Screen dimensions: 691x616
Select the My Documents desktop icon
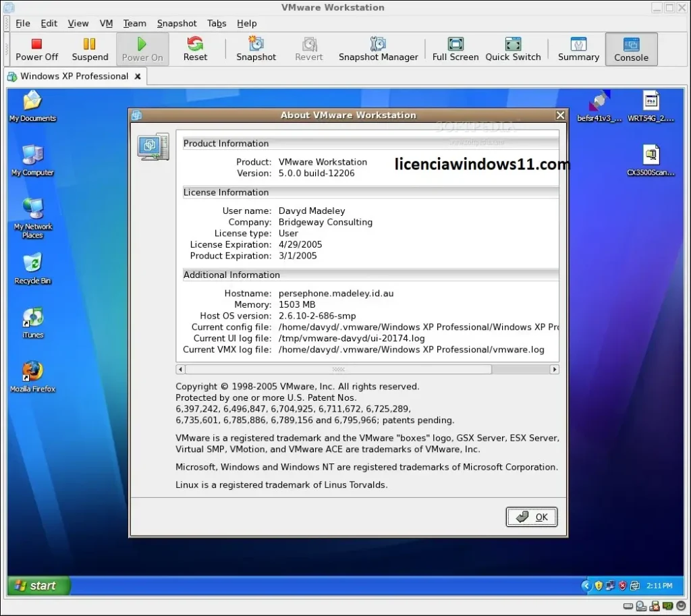(32, 106)
